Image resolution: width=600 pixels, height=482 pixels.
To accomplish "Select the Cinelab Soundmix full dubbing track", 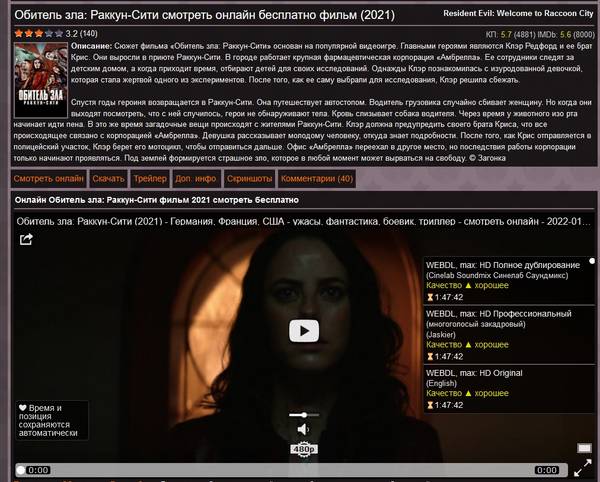I will pyautogui.click(x=509, y=281).
